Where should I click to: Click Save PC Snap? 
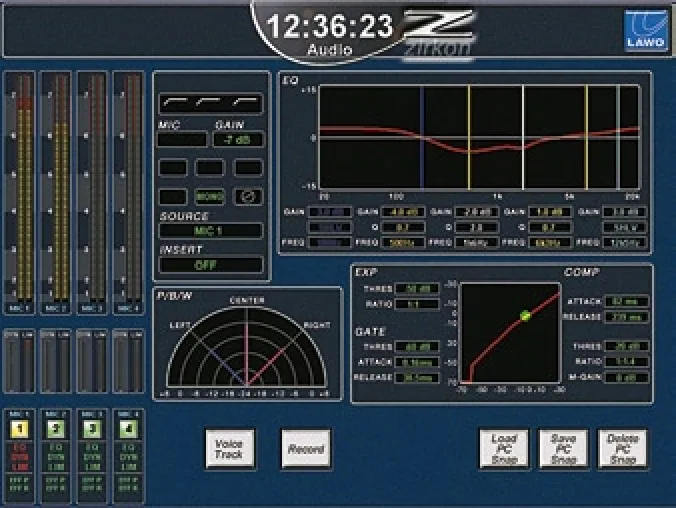pyautogui.click(x=563, y=448)
